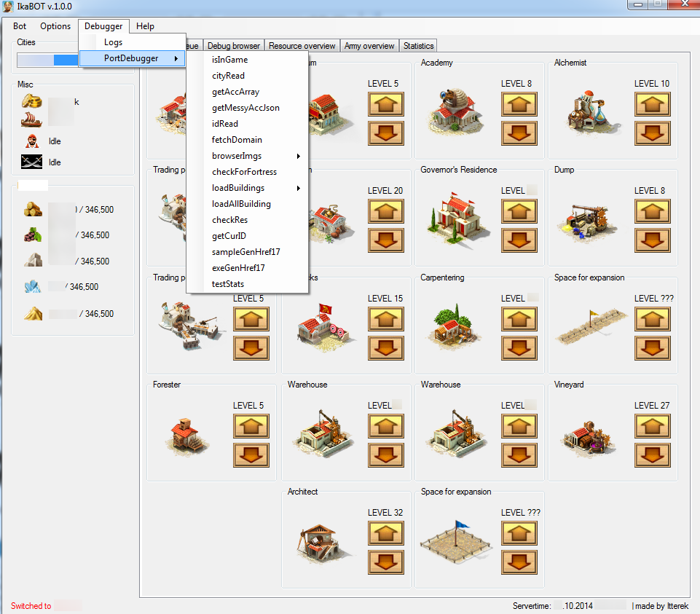This screenshot has width=700, height=614.
Task: Choose checkForFortress from the debugger menu
Action: 244,172
